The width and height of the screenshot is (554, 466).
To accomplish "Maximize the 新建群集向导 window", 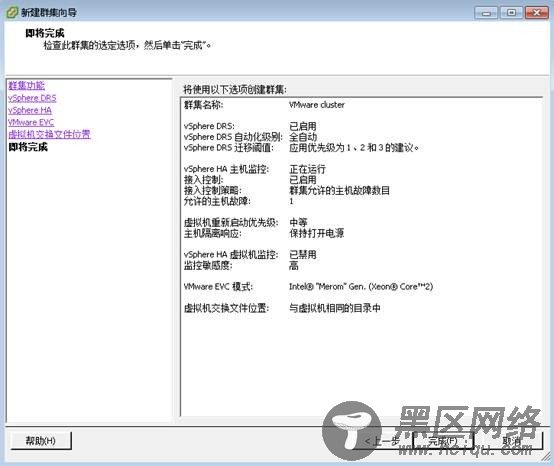I will click(511, 13).
